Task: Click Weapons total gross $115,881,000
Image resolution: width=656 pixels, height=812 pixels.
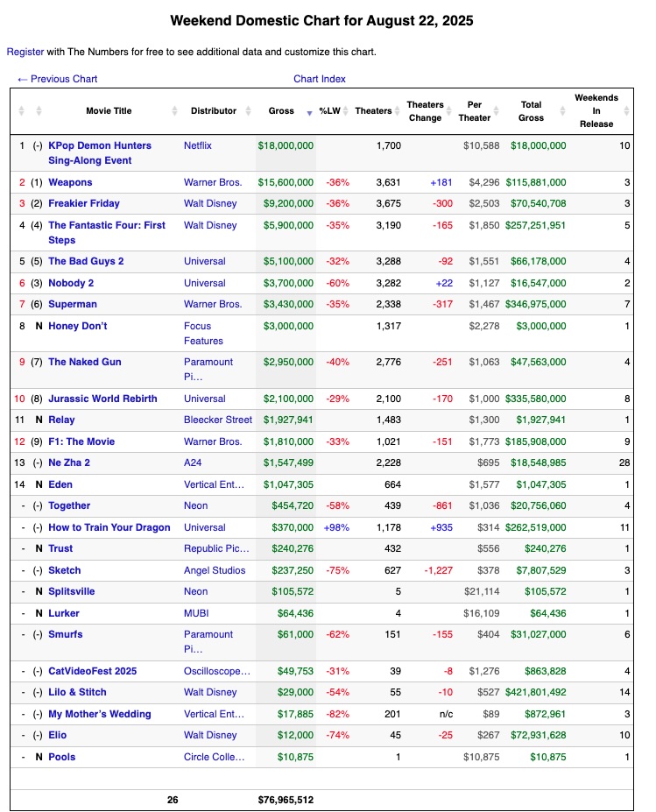Action: click(x=536, y=182)
